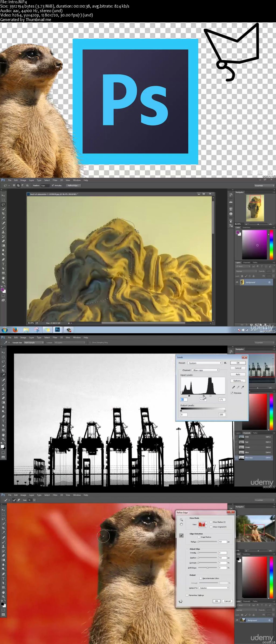
Task: Click Background layer lock in meerkat frame
Action: click(x=269, y=620)
